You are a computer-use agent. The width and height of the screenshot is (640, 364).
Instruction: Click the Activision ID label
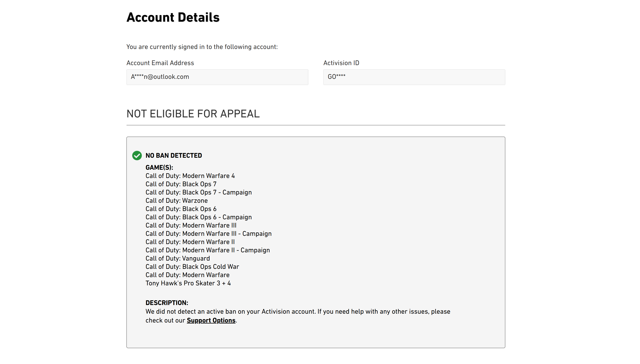[x=341, y=63]
